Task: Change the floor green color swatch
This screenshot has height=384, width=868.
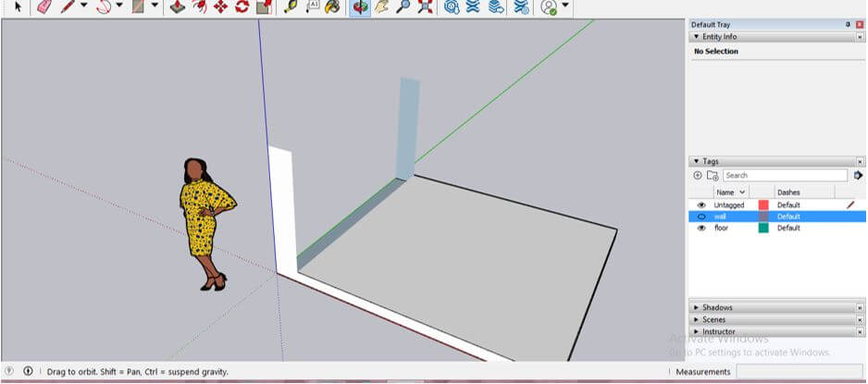Action: (x=763, y=228)
